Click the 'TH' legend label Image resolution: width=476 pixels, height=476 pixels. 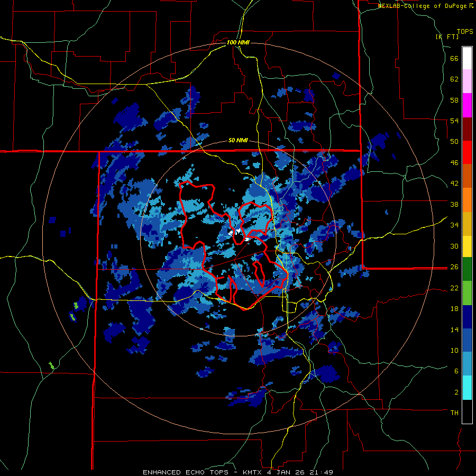pyautogui.click(x=454, y=413)
